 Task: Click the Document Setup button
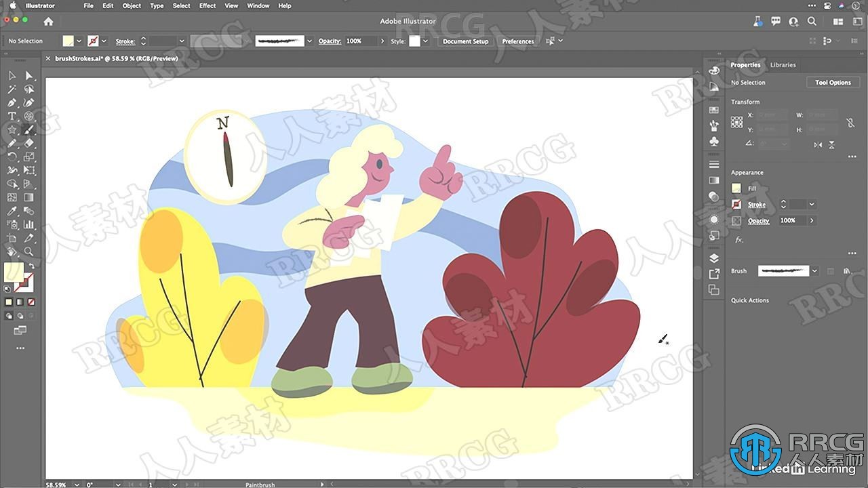(x=465, y=41)
